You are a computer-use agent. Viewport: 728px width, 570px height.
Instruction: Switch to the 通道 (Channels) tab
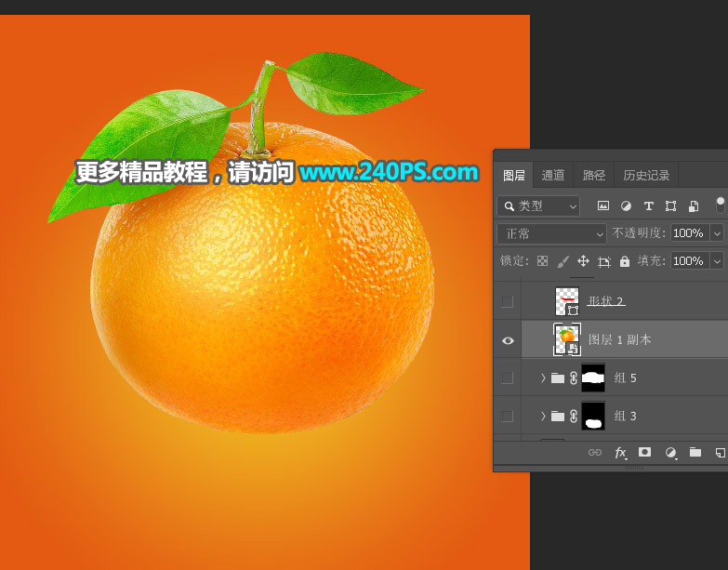[x=552, y=175]
